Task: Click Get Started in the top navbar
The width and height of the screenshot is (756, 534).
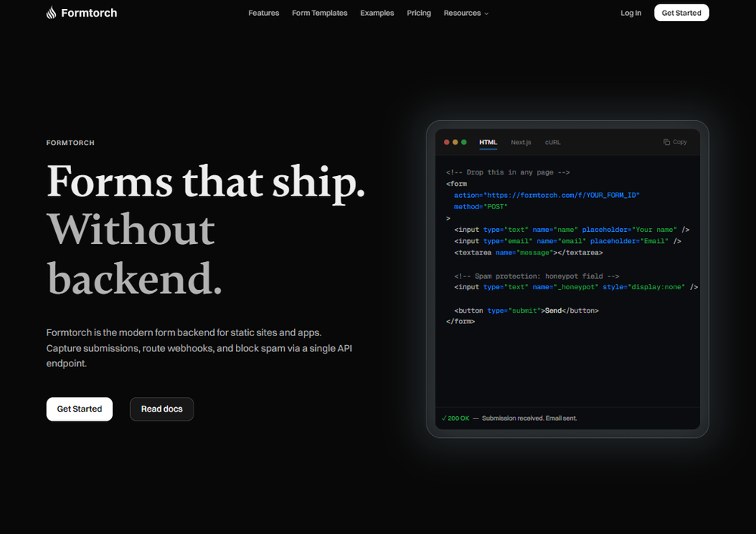Action: (x=681, y=12)
